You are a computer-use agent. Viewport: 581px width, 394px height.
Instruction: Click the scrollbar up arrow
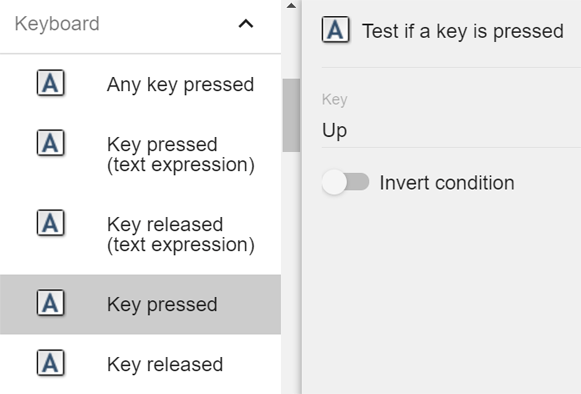(x=291, y=6)
